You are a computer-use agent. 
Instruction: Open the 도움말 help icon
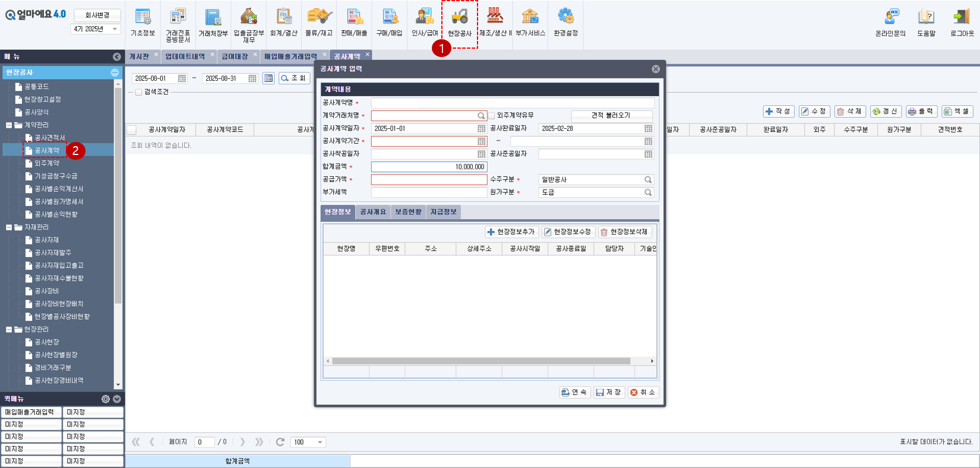click(x=926, y=23)
